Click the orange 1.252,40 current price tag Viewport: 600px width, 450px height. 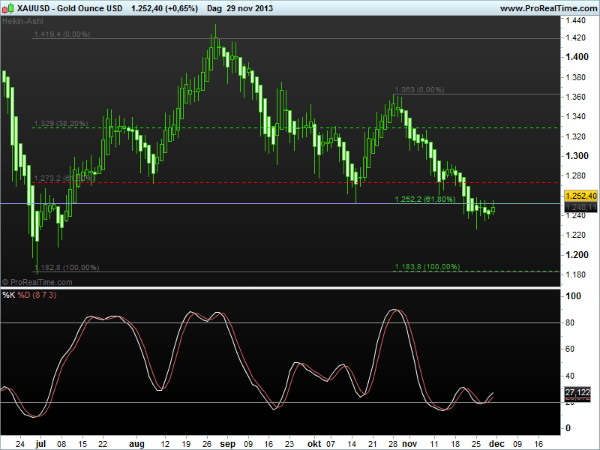pyautogui.click(x=579, y=196)
